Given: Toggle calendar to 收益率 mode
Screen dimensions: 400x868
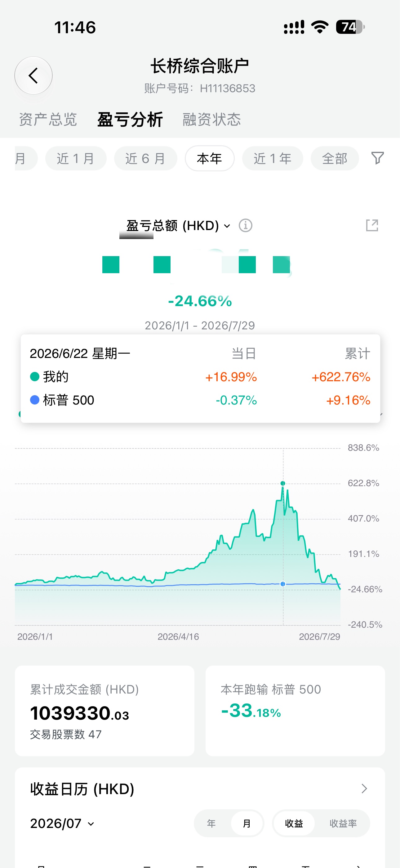Looking at the screenshot, I should [343, 823].
